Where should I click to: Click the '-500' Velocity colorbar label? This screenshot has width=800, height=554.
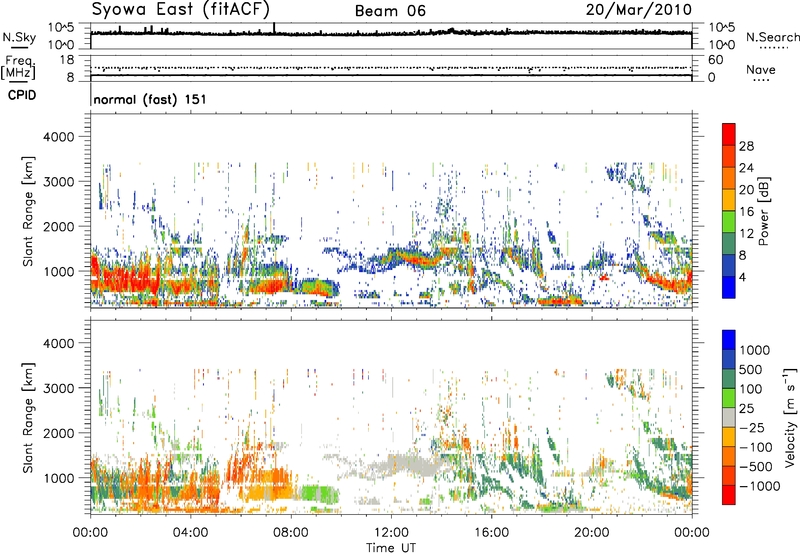[x=755, y=467]
